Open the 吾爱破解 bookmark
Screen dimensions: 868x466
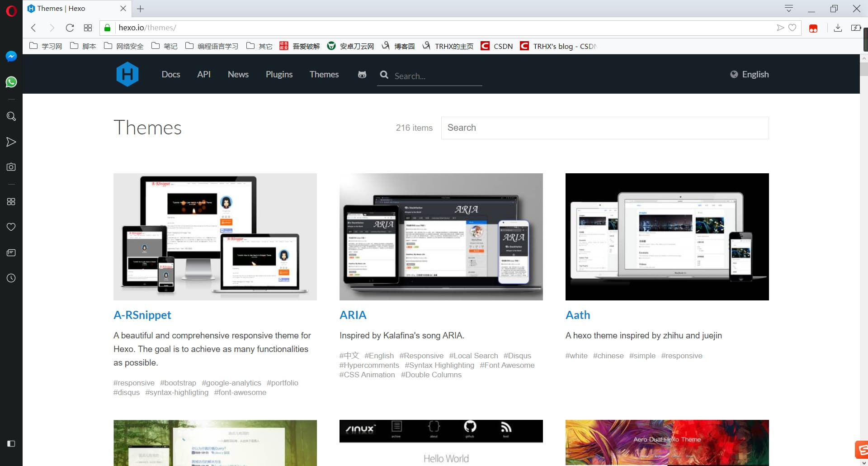tap(300, 46)
